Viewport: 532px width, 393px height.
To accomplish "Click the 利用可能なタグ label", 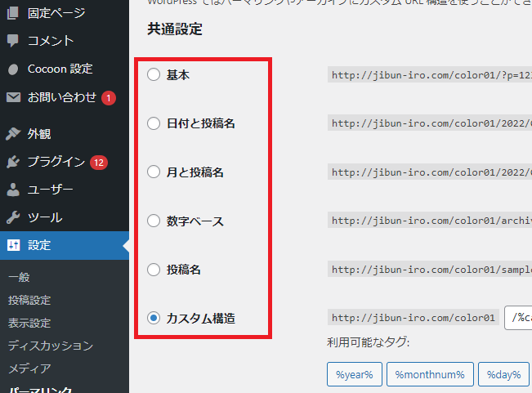I will [369, 342].
